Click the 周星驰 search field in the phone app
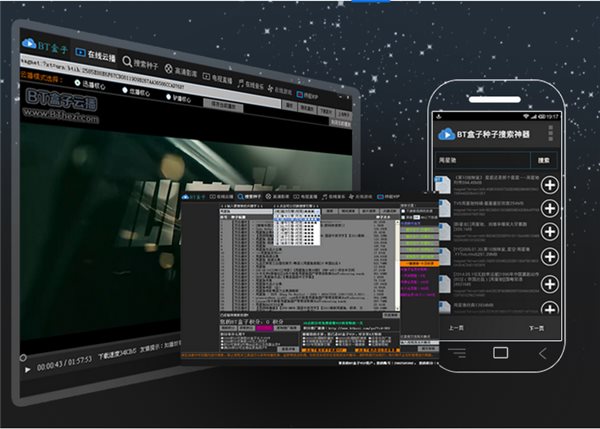The width and height of the screenshot is (600, 429). click(483, 160)
